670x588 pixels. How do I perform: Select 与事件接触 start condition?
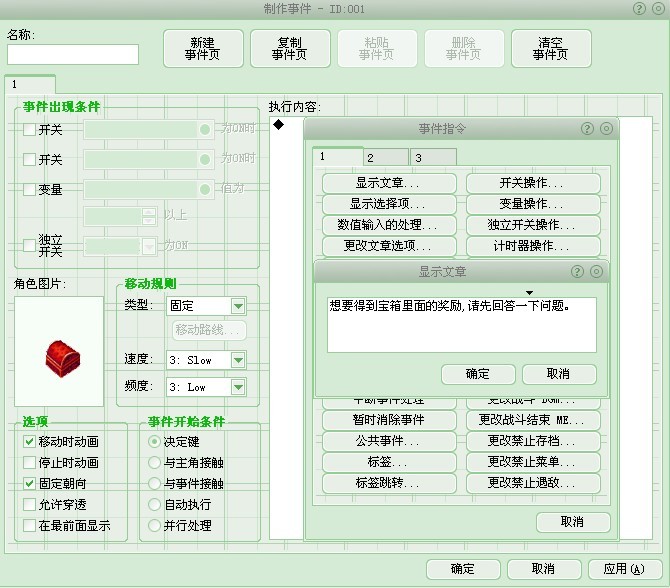tap(154, 483)
